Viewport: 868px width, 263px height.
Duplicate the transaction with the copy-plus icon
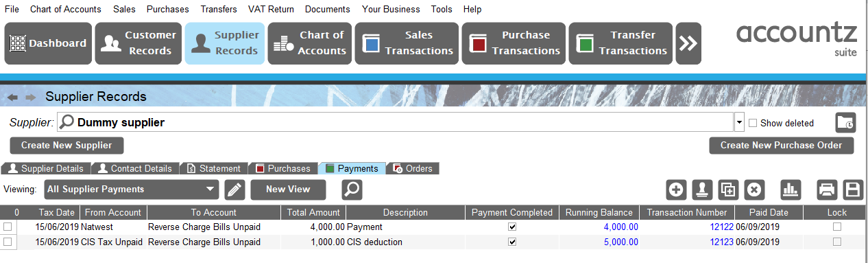727,190
